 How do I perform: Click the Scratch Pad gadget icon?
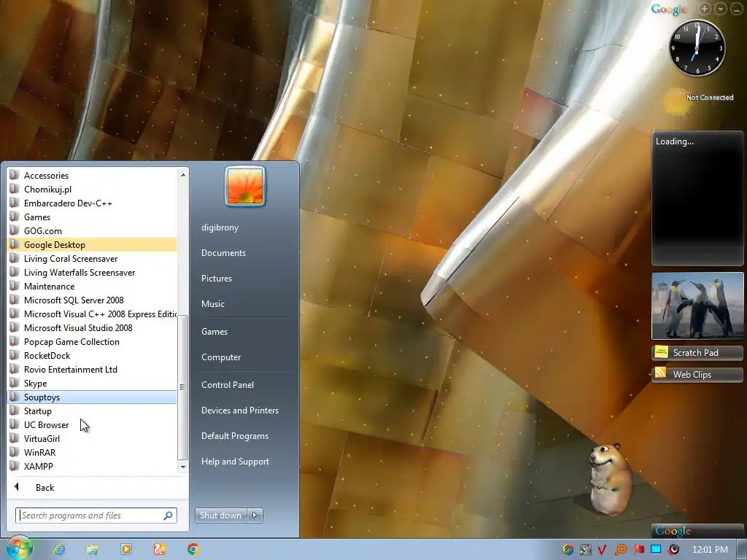coord(661,352)
